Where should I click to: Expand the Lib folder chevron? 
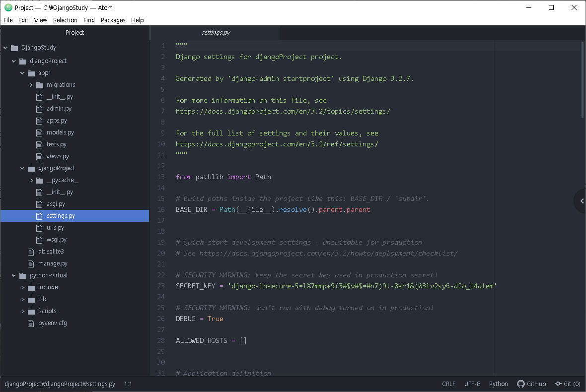(23, 299)
